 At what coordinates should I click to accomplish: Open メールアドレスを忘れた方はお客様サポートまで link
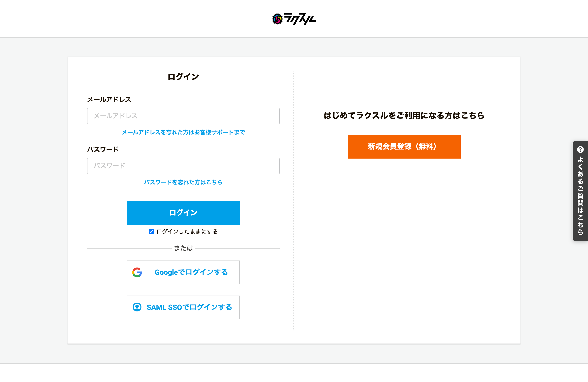point(183,132)
